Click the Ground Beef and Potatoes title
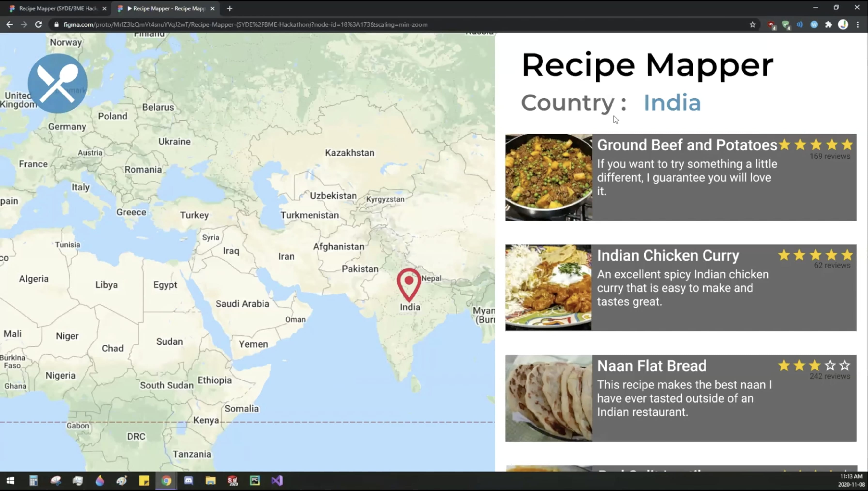 click(x=687, y=145)
